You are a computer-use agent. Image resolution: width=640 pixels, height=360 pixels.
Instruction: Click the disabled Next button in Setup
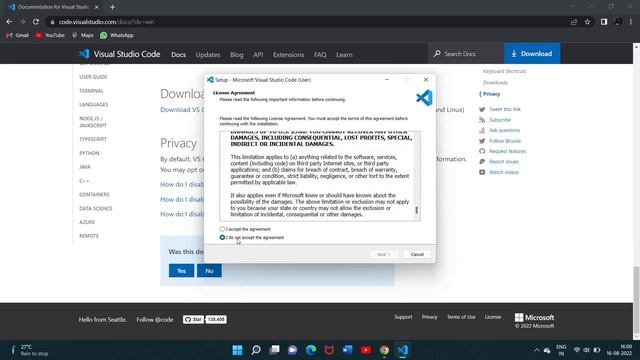[383, 254]
